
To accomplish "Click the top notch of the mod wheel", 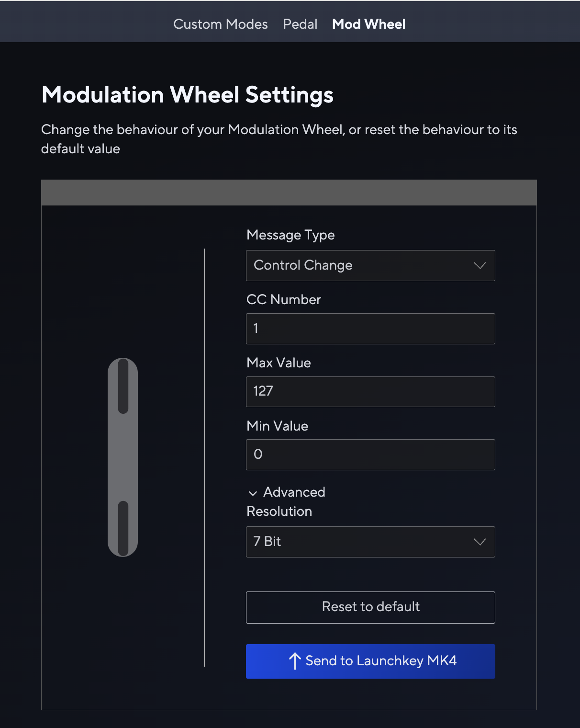I will click(123, 386).
